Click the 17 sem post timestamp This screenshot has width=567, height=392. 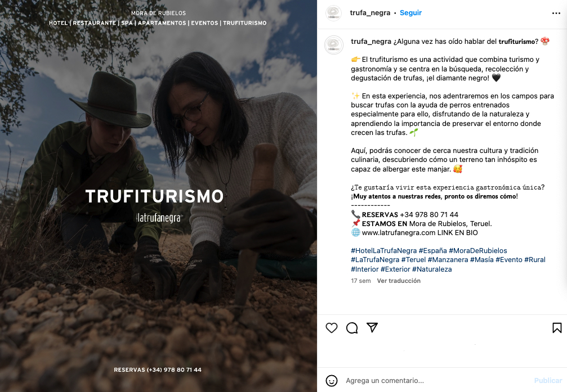(x=360, y=281)
